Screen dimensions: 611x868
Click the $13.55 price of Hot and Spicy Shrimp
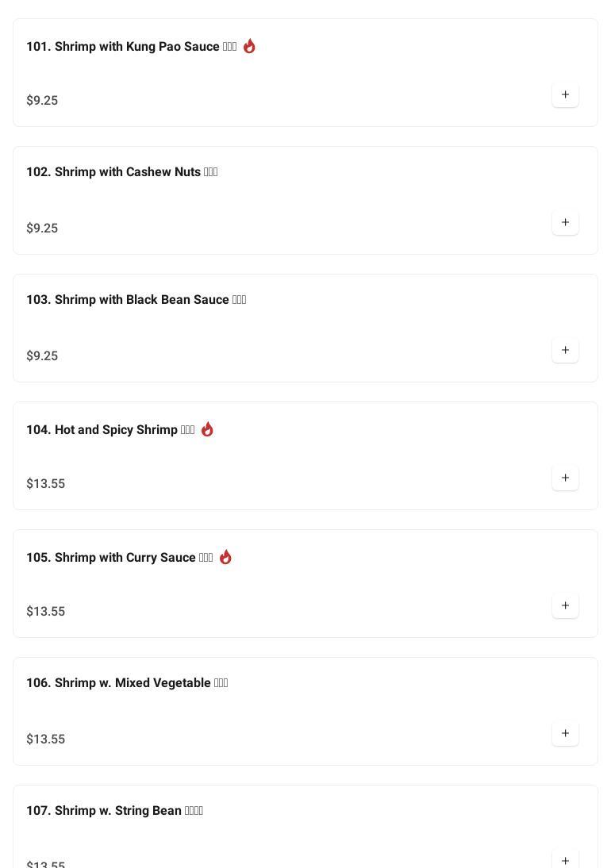pyautogui.click(x=46, y=484)
